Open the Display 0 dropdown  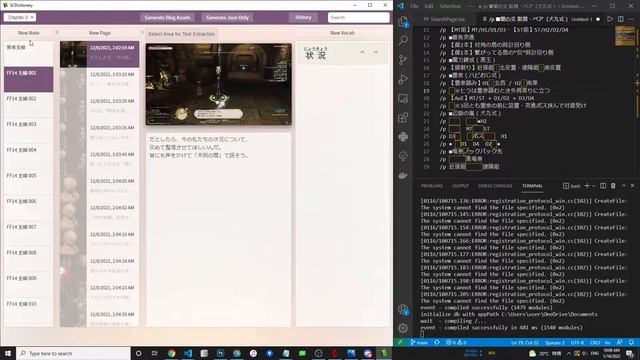pos(20,17)
